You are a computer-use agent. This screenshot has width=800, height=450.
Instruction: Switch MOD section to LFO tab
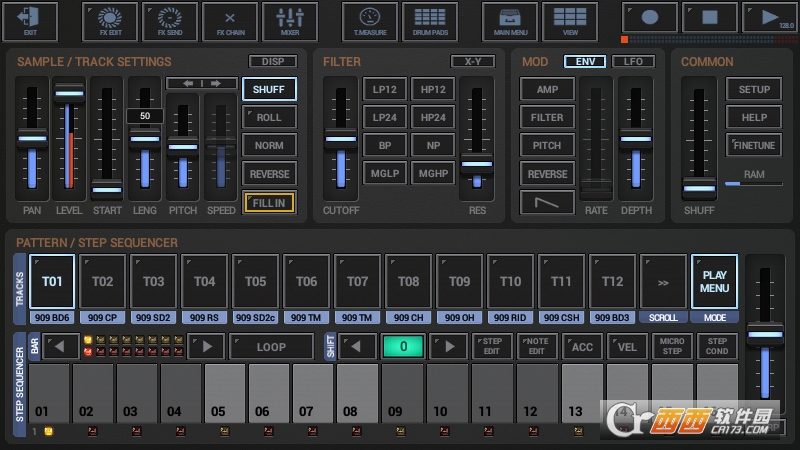coord(633,61)
